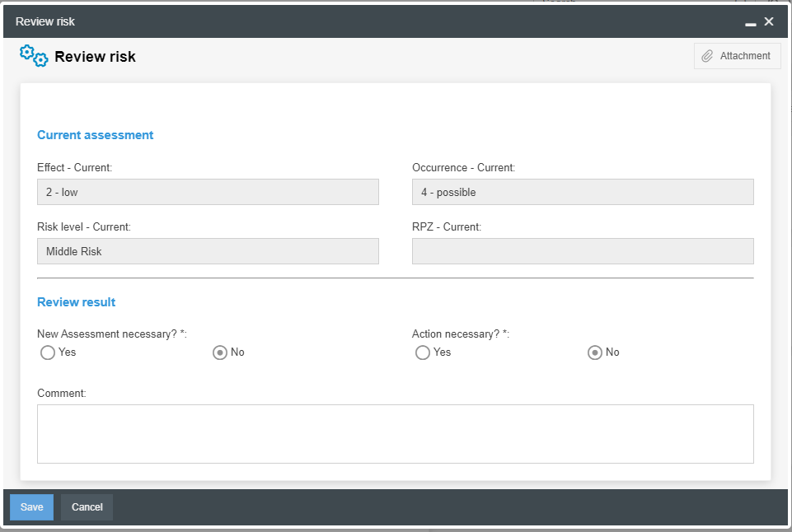This screenshot has width=792, height=532.
Task: Close the Review risk dialog with X
Action: [x=769, y=21]
